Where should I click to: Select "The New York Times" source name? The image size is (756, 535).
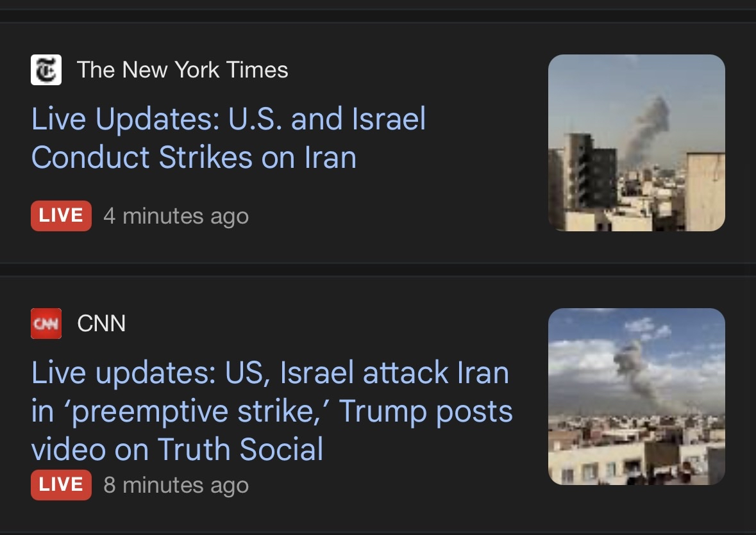pos(182,70)
